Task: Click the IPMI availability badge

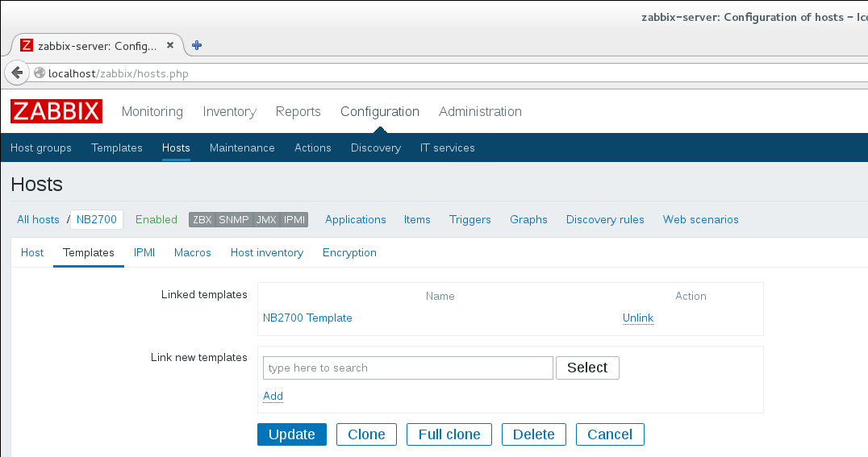Action: coord(294,220)
